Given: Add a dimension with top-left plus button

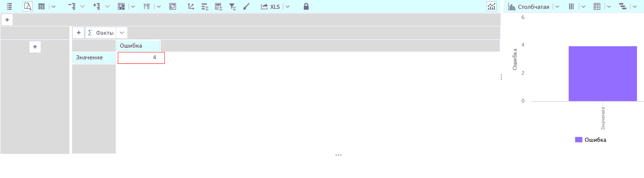Looking at the screenshot, I should tap(7, 20).
